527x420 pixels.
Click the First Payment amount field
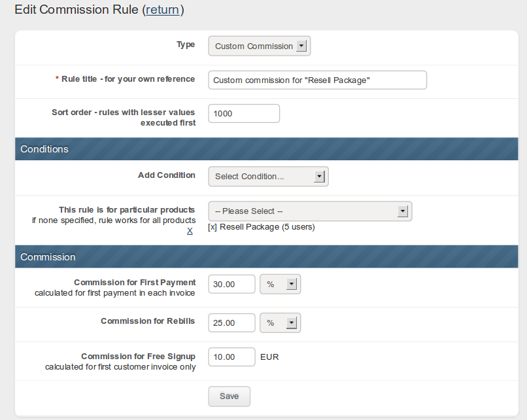[231, 284]
